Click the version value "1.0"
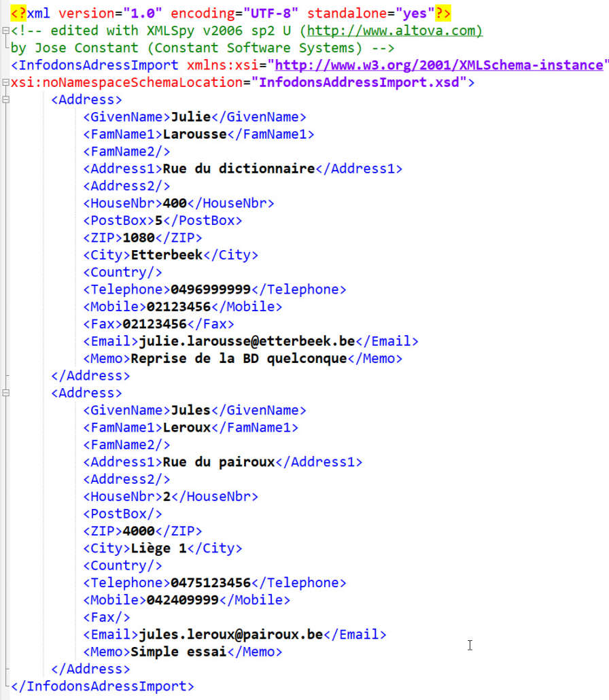 tap(143, 14)
